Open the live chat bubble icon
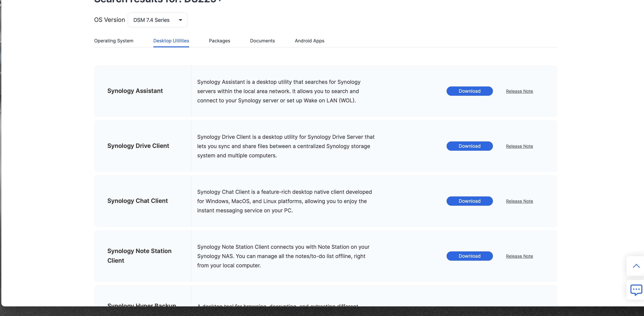Viewport: 644px width, 316px height. tap(636, 290)
